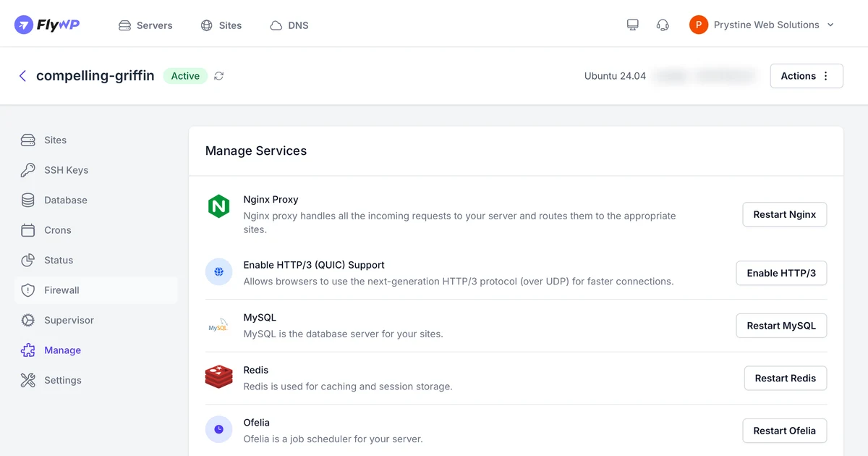Click the FlyWP logo

point(47,25)
